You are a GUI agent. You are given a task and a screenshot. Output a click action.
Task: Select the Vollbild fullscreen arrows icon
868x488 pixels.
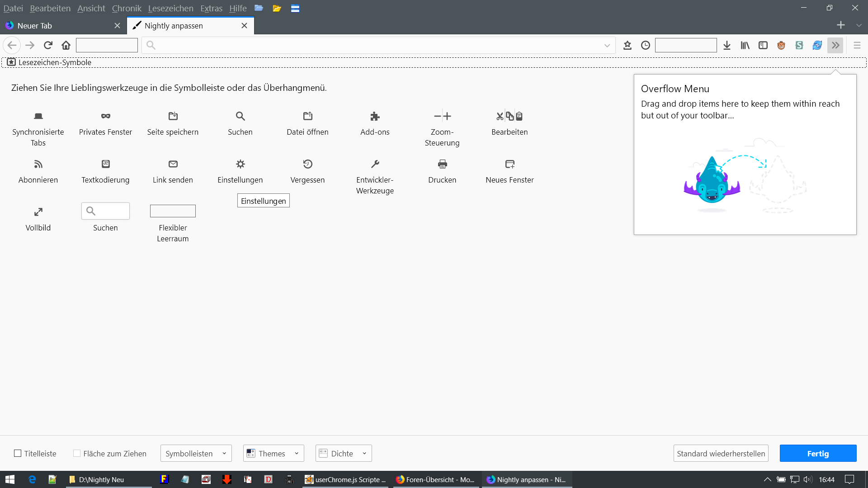coord(38,212)
